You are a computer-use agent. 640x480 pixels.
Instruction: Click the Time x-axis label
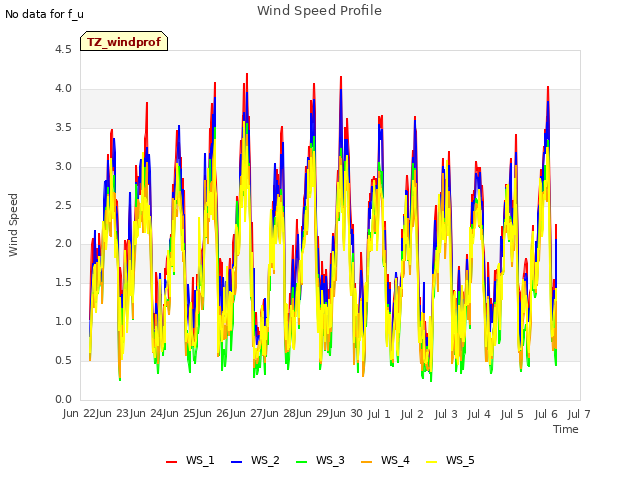[x=566, y=429]
